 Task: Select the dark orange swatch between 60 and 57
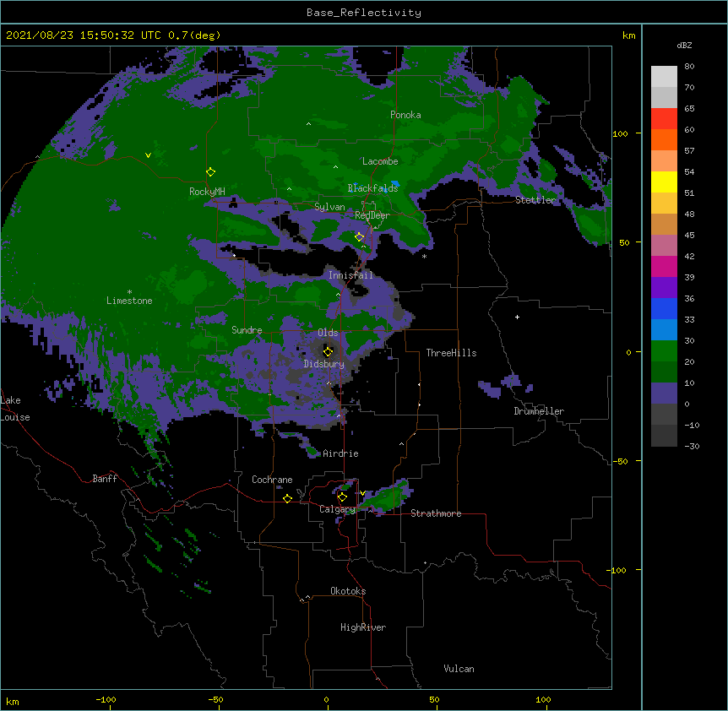pyautogui.click(x=664, y=139)
